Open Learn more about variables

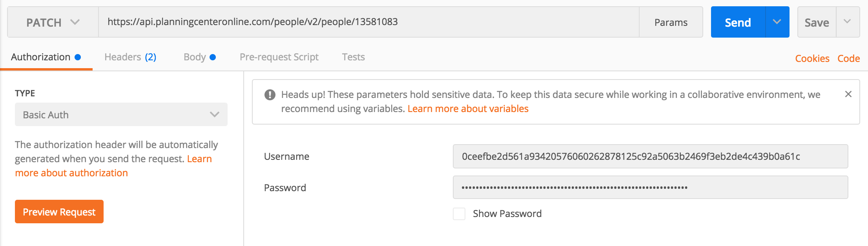point(468,109)
